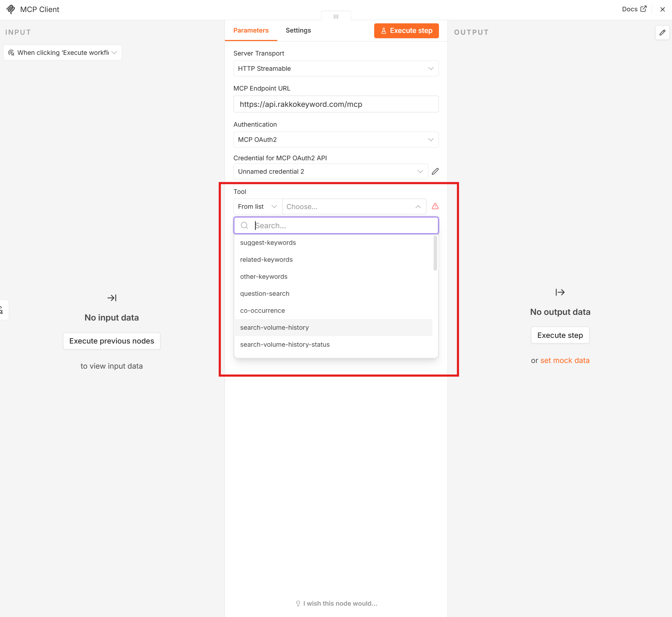672x617 pixels.
Task: Click the orange Execute step button
Action: (406, 31)
